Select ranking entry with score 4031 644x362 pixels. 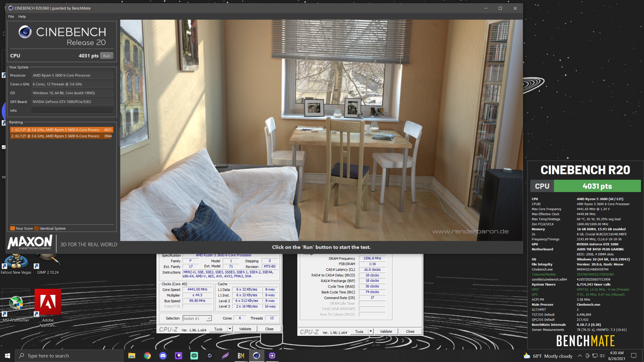(62, 130)
